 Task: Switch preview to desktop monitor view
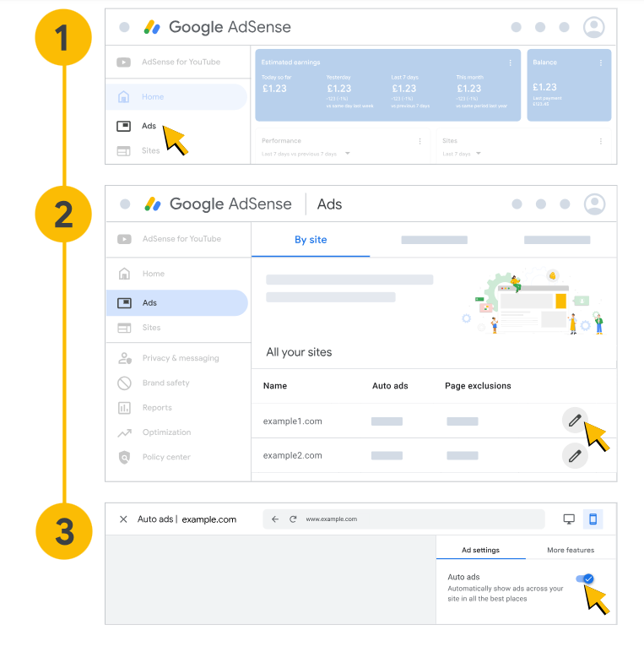pos(569,519)
